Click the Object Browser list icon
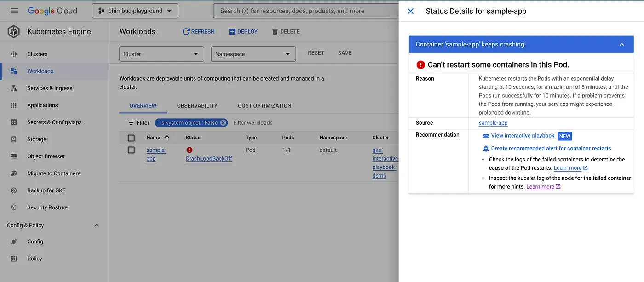 14,156
